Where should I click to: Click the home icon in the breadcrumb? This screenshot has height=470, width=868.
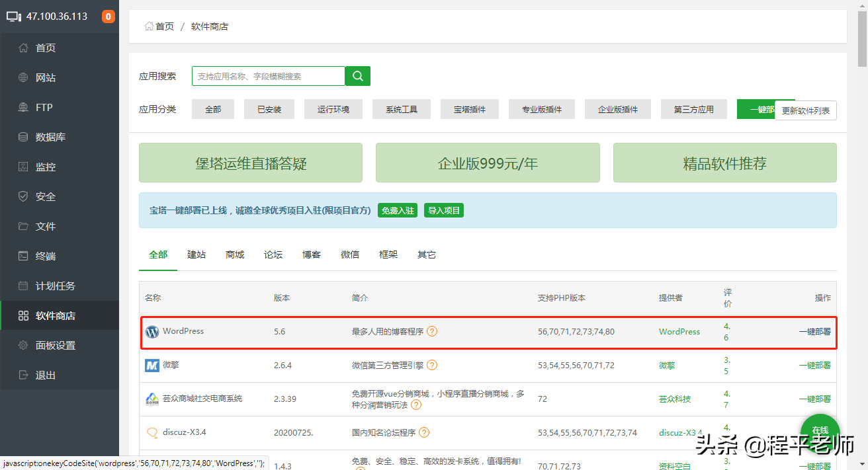[x=149, y=26]
